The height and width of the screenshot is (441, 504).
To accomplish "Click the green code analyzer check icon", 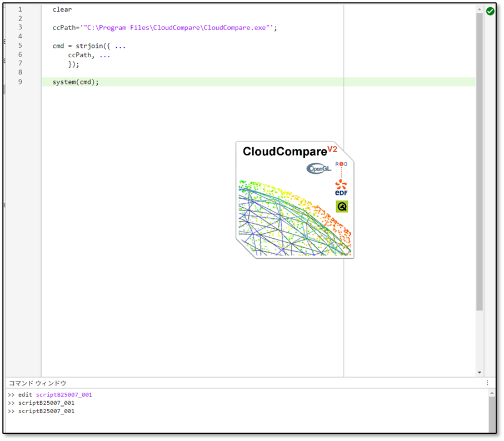I will click(x=490, y=11).
